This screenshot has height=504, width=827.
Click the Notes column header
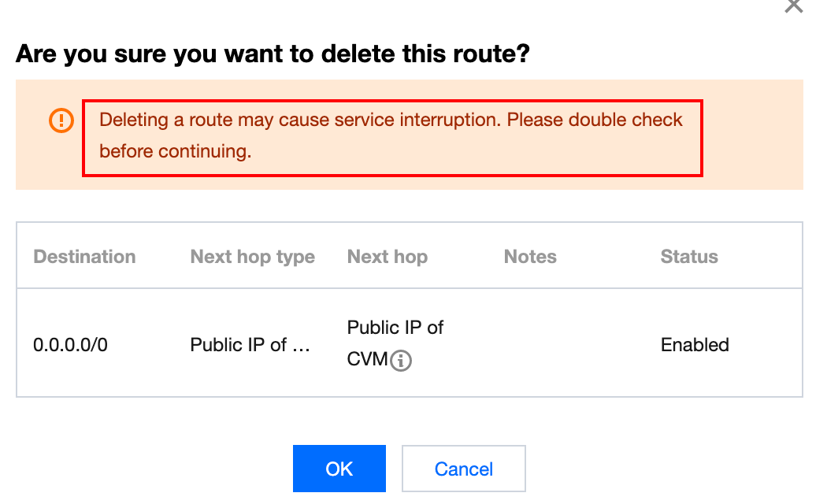(530, 257)
